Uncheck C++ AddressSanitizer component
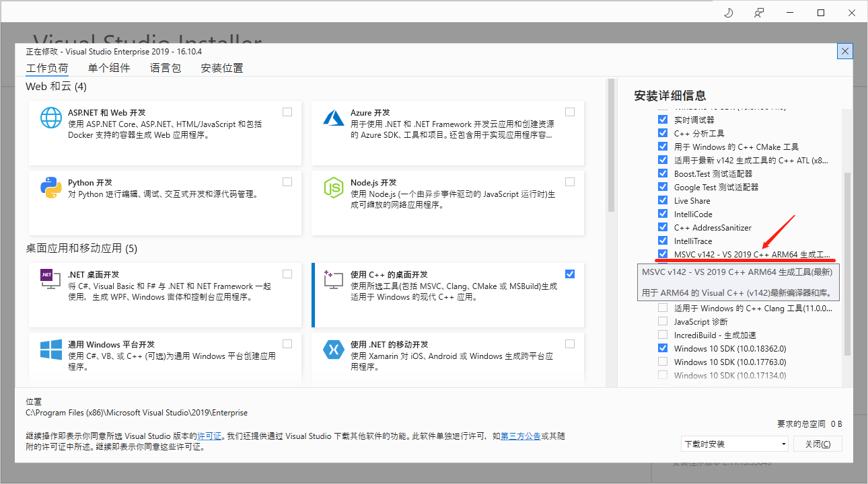This screenshot has height=484, width=868. [x=663, y=227]
